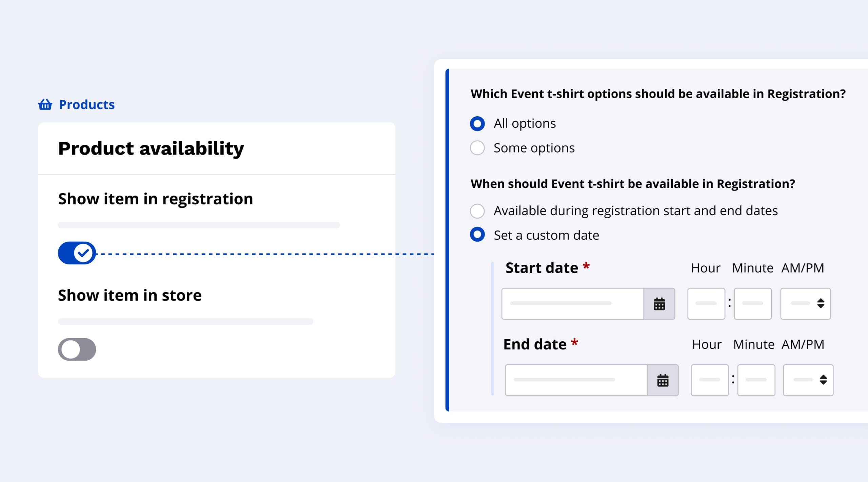Select the Set a custom date option

pyautogui.click(x=477, y=235)
